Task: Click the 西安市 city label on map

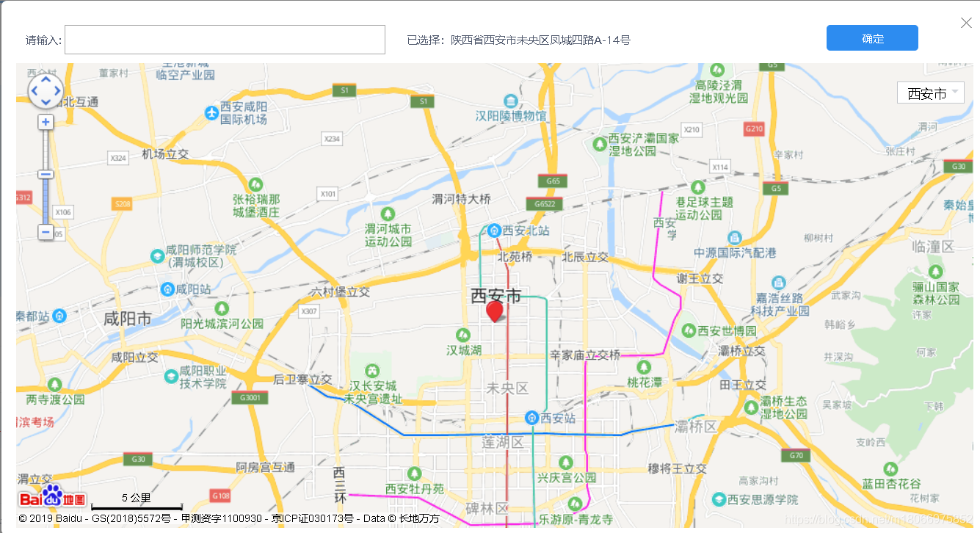Action: click(x=496, y=296)
